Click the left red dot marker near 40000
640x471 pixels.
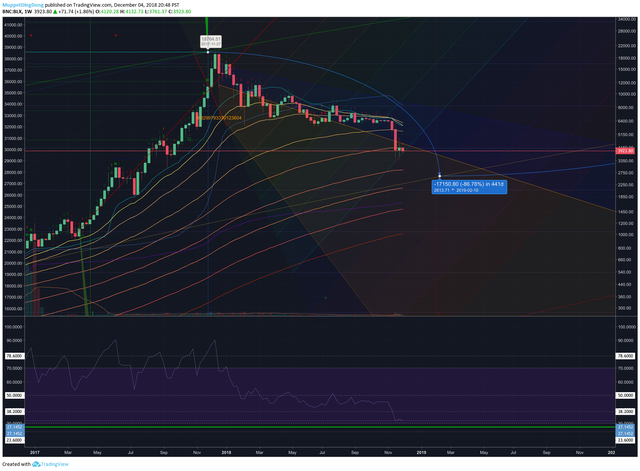click(x=31, y=36)
